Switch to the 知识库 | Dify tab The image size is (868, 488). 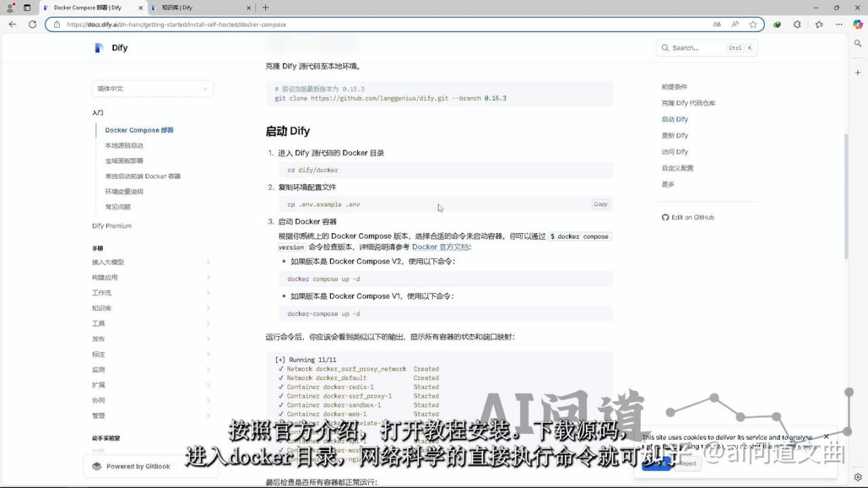click(201, 7)
